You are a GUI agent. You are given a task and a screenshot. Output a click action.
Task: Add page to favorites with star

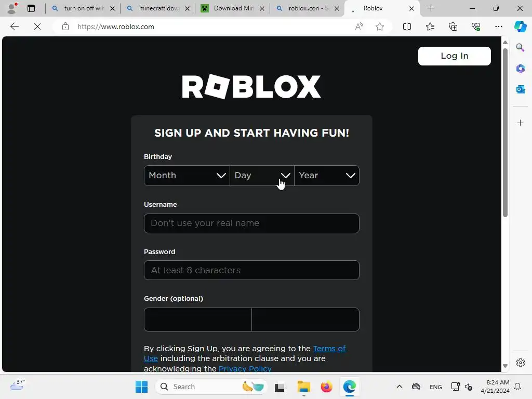(380, 26)
